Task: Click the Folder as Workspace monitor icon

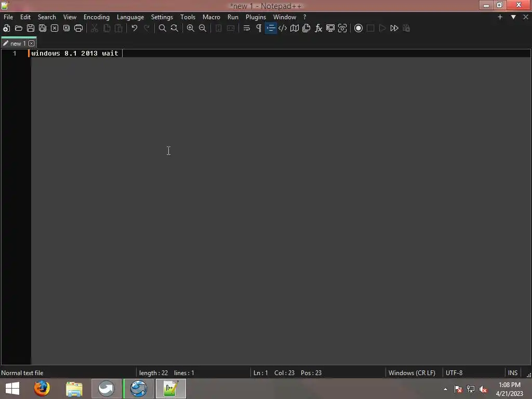Action: click(330, 28)
